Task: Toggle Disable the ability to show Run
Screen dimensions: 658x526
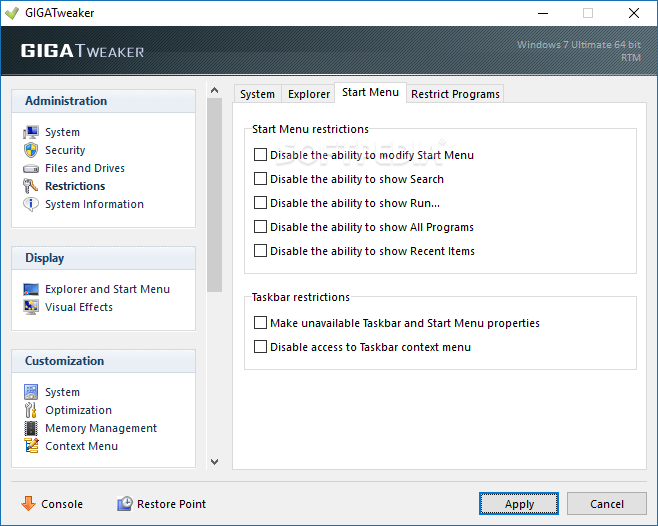Action: [x=260, y=203]
